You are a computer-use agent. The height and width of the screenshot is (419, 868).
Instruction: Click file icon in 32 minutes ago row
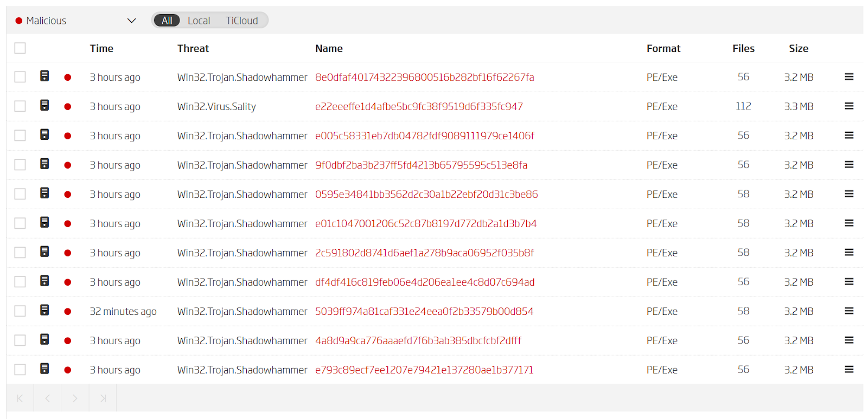click(x=44, y=310)
